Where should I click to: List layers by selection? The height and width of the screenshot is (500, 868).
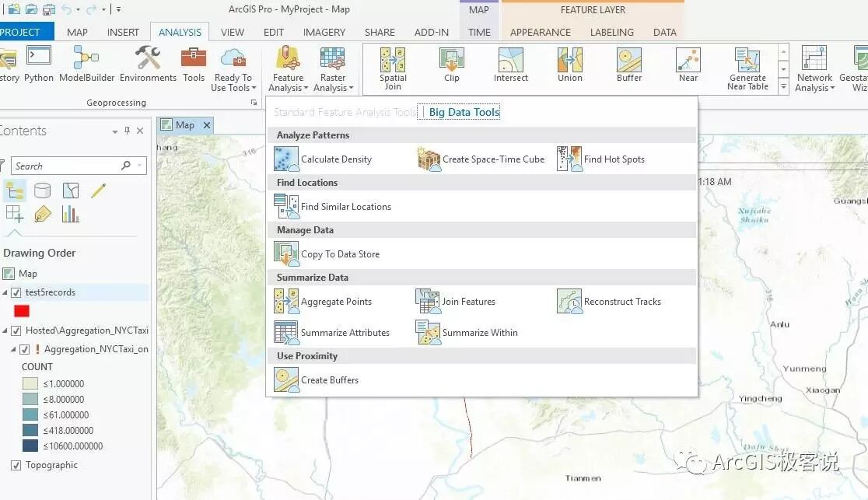70,191
